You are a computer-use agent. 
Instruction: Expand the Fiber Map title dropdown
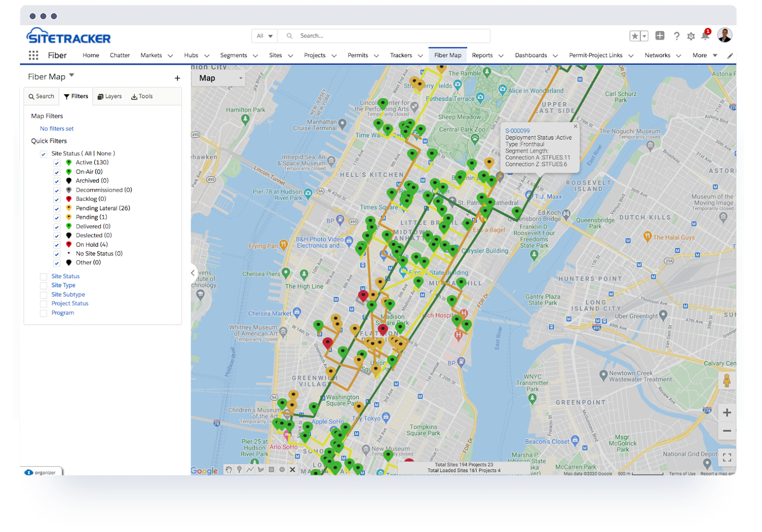click(72, 76)
